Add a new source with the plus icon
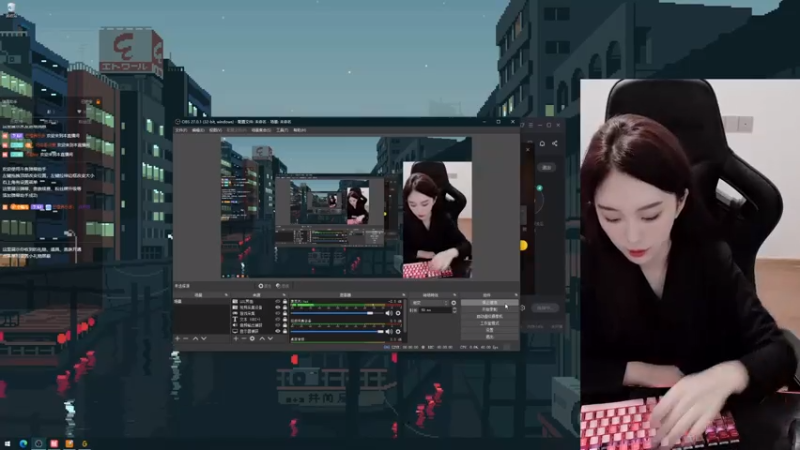Viewport: 800px width, 450px height. coord(236,339)
